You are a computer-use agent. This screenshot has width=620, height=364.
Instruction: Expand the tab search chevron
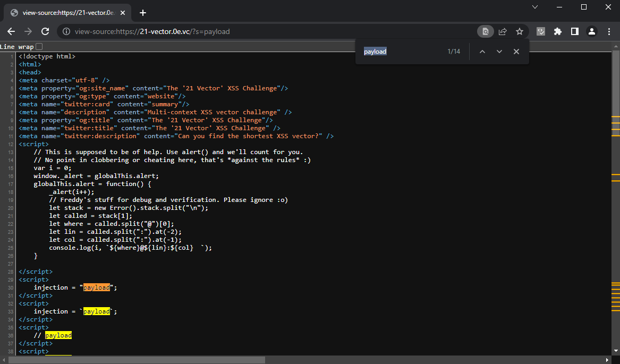(535, 7)
